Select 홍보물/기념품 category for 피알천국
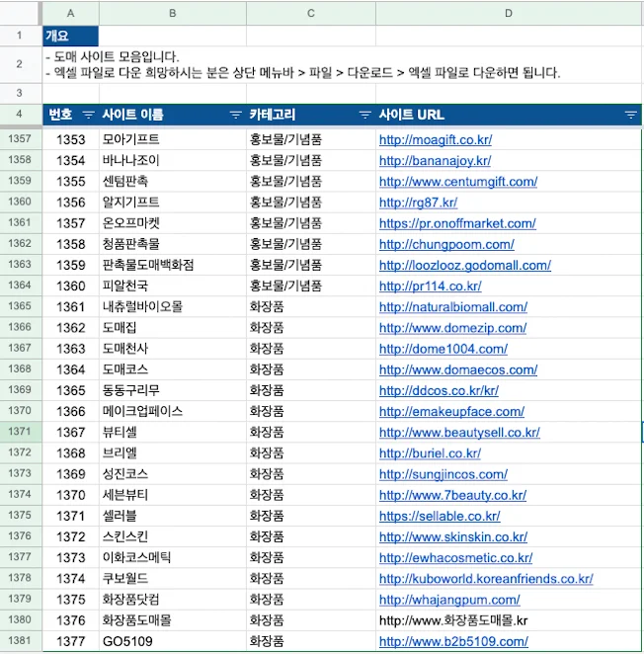The height and width of the screenshot is (654, 644). (x=311, y=286)
